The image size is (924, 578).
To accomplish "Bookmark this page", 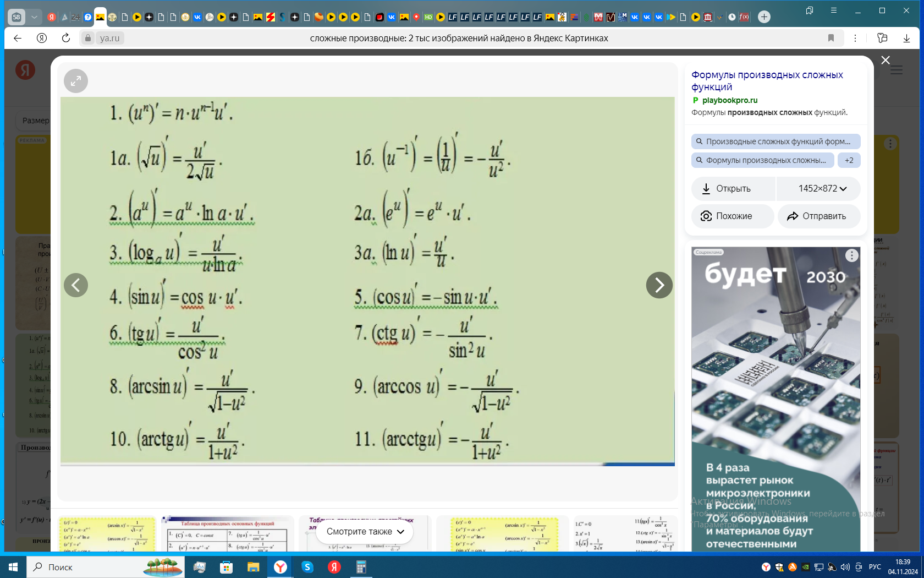I will click(831, 38).
